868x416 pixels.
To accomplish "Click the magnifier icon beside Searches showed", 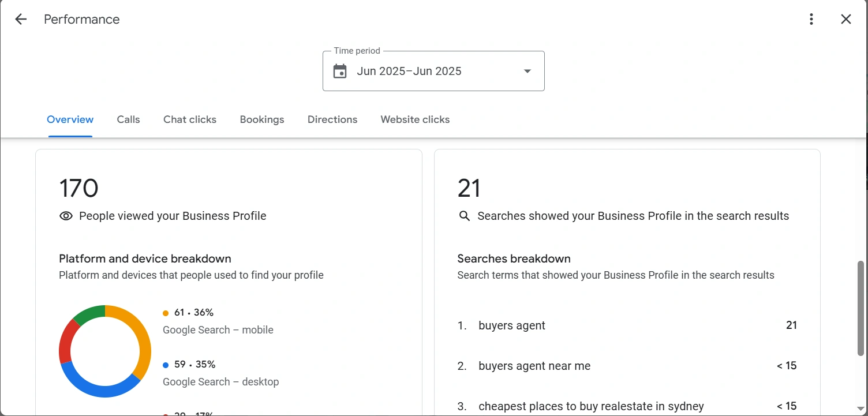I will [x=464, y=216].
